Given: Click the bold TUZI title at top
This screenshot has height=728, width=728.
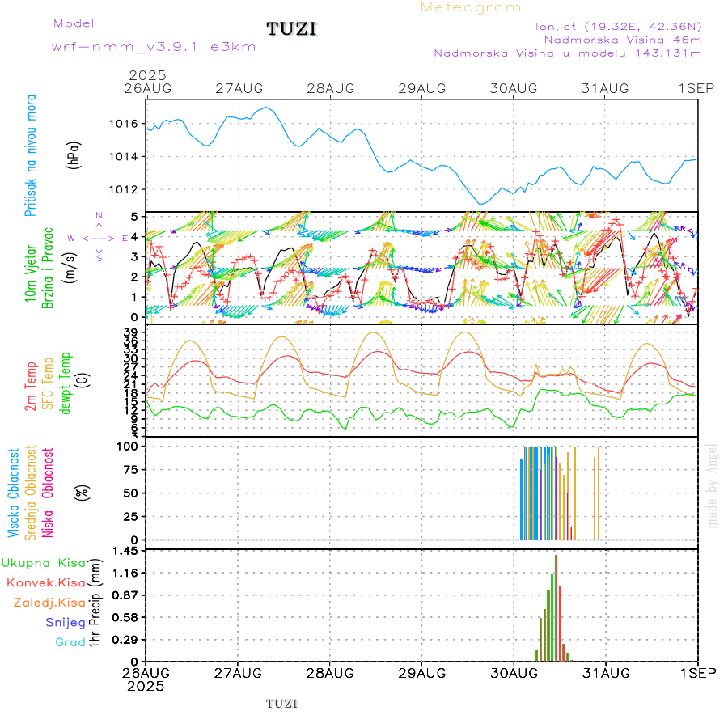Looking at the screenshot, I should pos(292,30).
